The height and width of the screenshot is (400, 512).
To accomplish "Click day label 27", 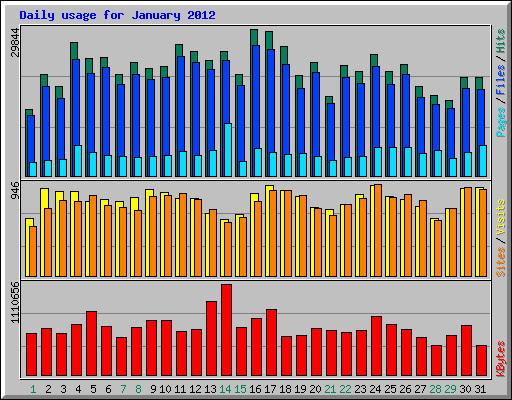I will tap(420, 389).
